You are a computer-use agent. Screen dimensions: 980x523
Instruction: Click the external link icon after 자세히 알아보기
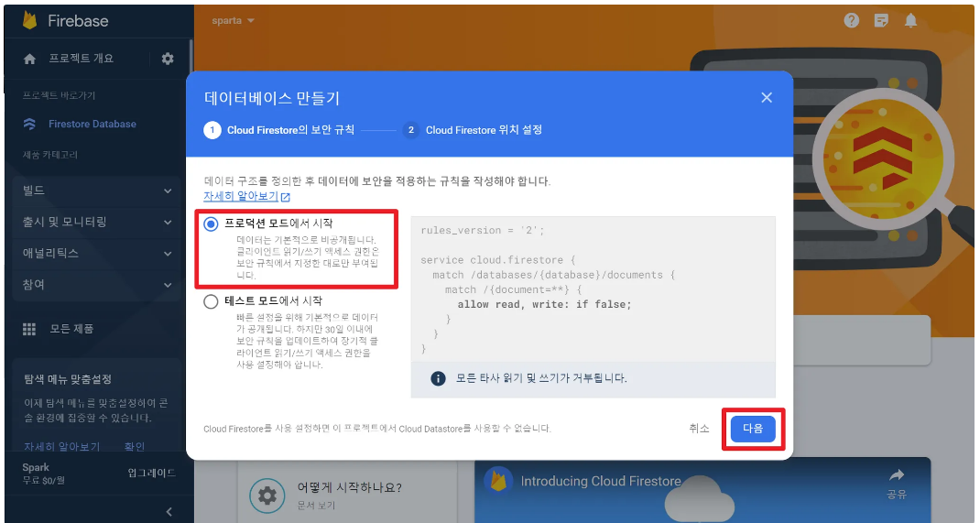click(x=286, y=198)
